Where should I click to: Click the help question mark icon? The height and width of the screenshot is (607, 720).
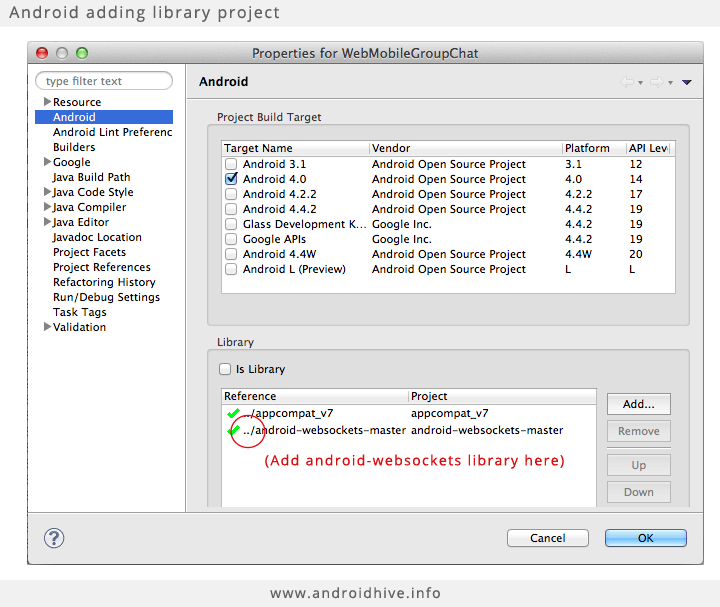pos(54,538)
